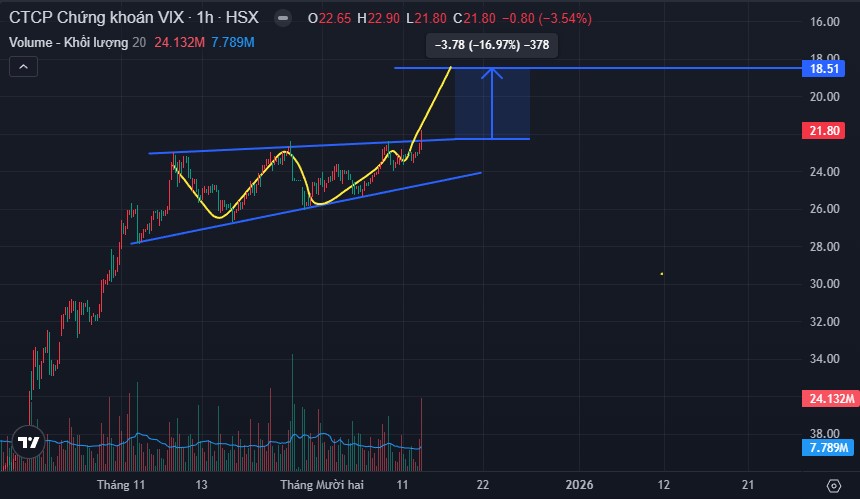Image resolution: width=860 pixels, height=499 pixels.
Task: Click the blue 7.789M volume MA label
Action: tap(828, 447)
